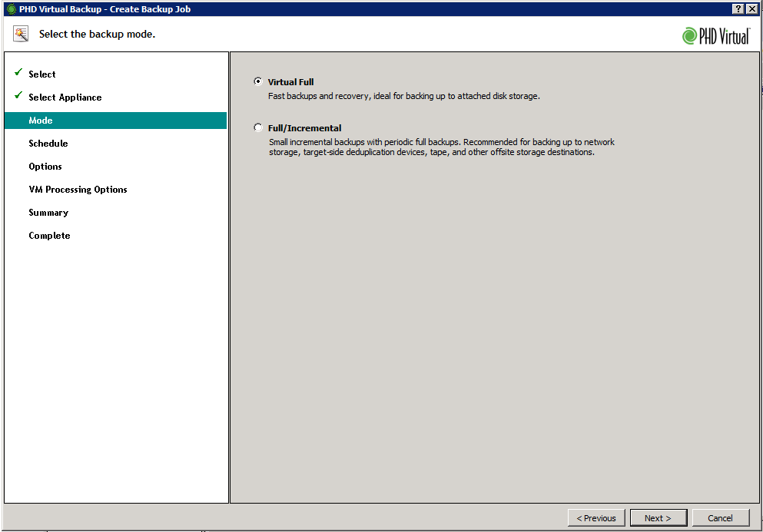Cancel the backup job wizard
Screen dimensions: 763x532
(x=720, y=518)
